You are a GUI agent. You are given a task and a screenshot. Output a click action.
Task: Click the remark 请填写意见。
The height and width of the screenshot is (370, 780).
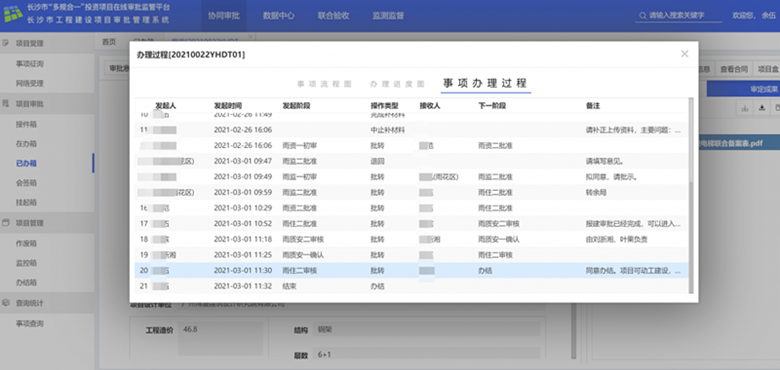point(605,162)
